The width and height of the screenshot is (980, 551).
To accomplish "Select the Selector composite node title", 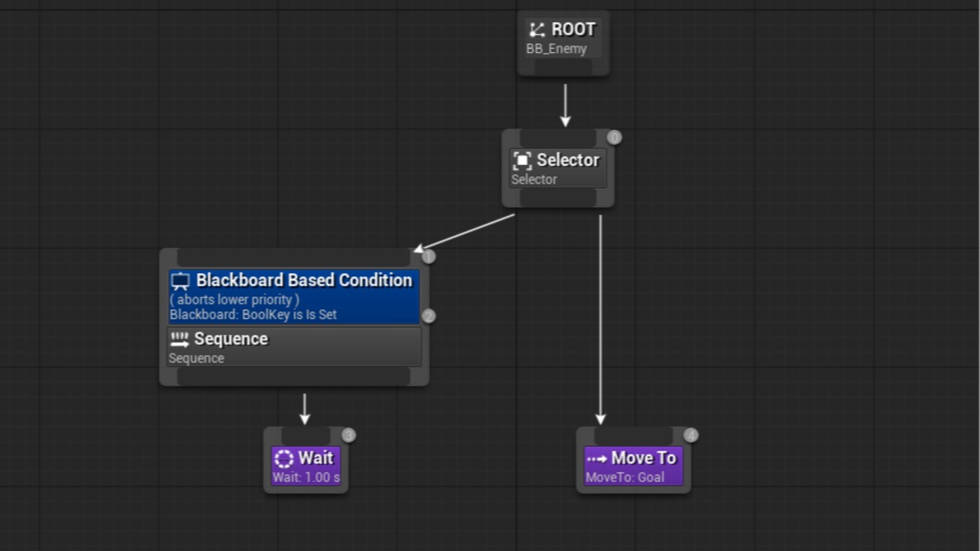I will click(567, 160).
